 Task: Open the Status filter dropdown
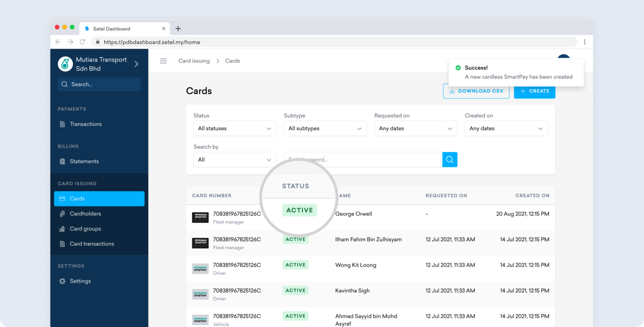[x=234, y=128]
